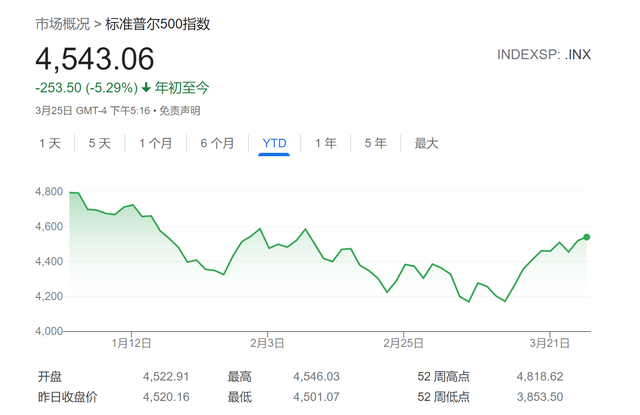The image size is (640, 415).
Task: Click the green endpoint dot on chart
Action: click(586, 237)
